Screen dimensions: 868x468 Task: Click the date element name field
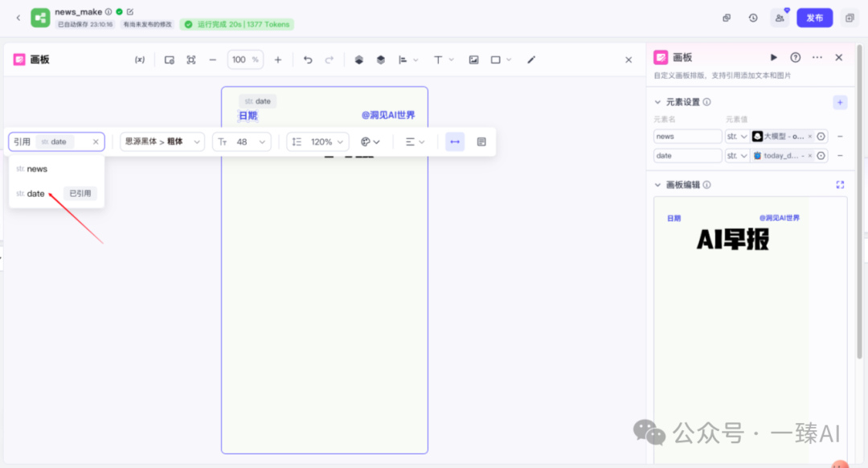[x=687, y=156]
